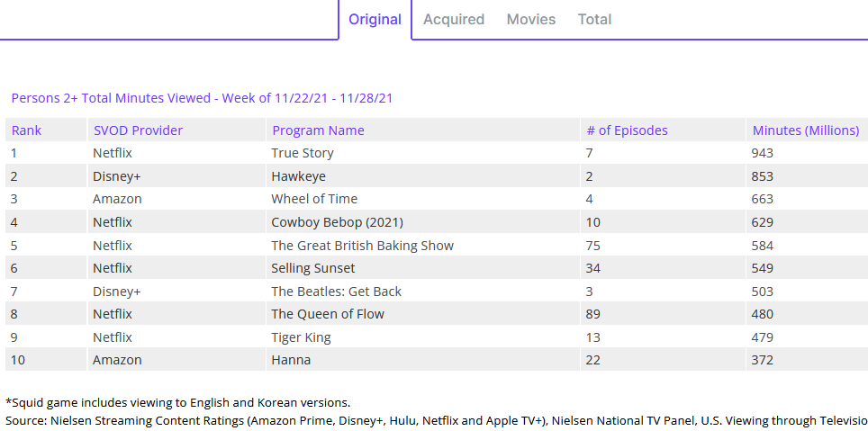
Task: Click the Program Name column header
Action: pos(318,130)
